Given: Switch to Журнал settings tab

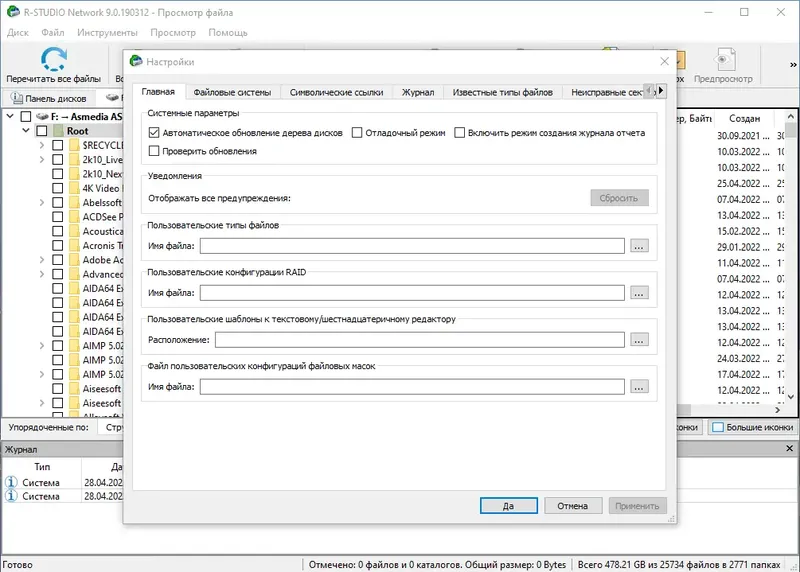Looking at the screenshot, I should (418, 92).
